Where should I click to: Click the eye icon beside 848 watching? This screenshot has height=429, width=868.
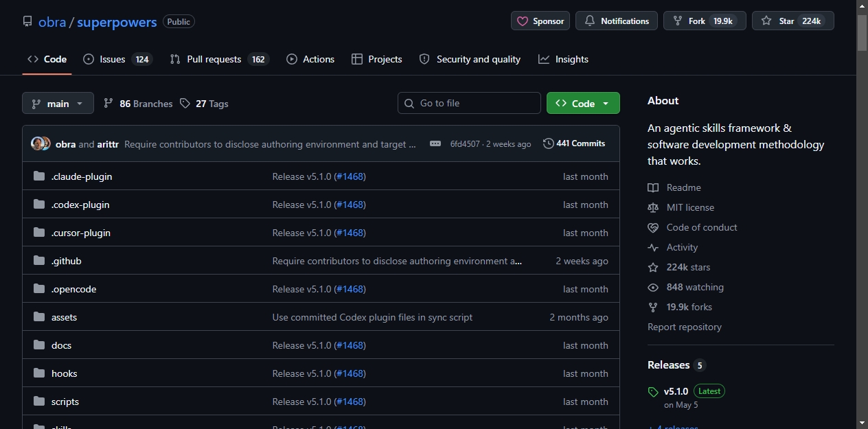(x=653, y=287)
